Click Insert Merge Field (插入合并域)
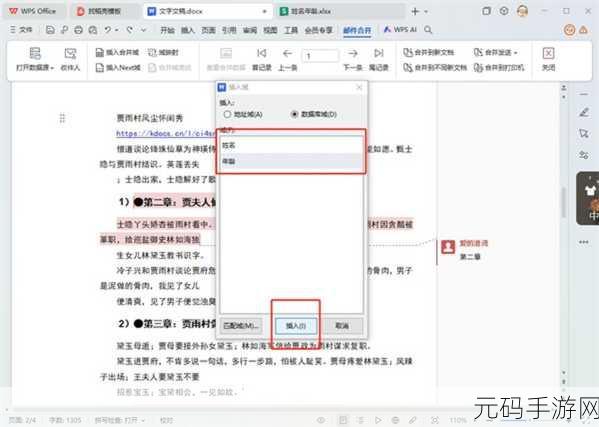The width and height of the screenshot is (599, 427). 117,52
